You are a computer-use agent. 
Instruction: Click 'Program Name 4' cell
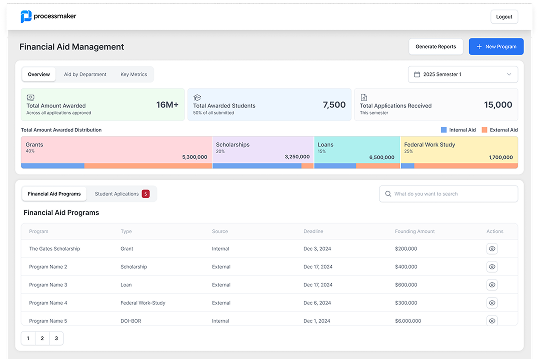(48, 303)
